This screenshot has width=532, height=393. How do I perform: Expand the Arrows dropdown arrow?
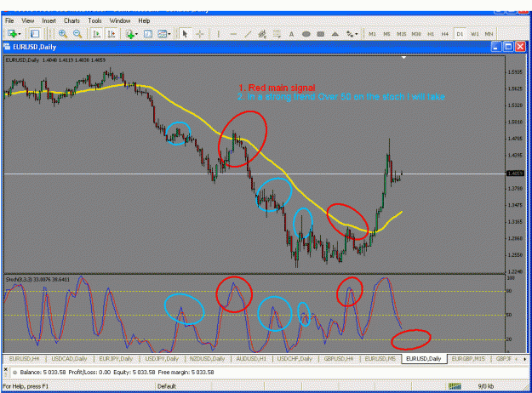point(357,34)
